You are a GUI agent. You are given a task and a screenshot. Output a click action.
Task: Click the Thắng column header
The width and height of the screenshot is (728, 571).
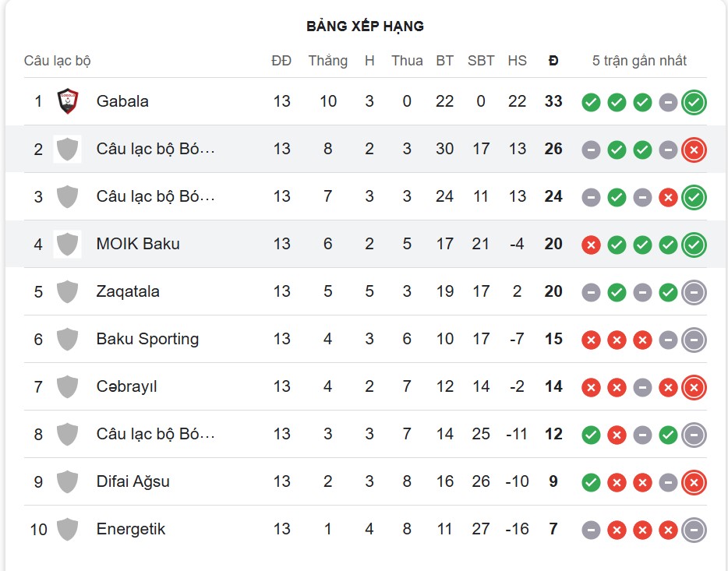pyautogui.click(x=327, y=61)
